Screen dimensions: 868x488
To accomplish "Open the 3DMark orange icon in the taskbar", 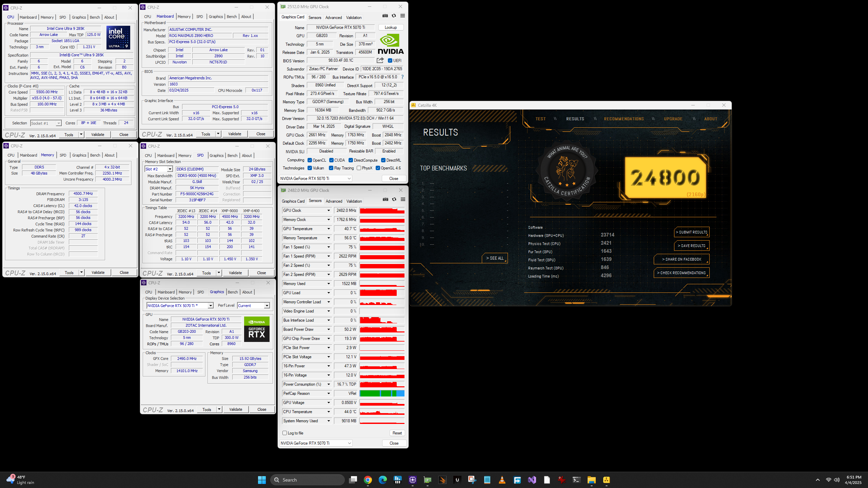I will tap(442, 480).
